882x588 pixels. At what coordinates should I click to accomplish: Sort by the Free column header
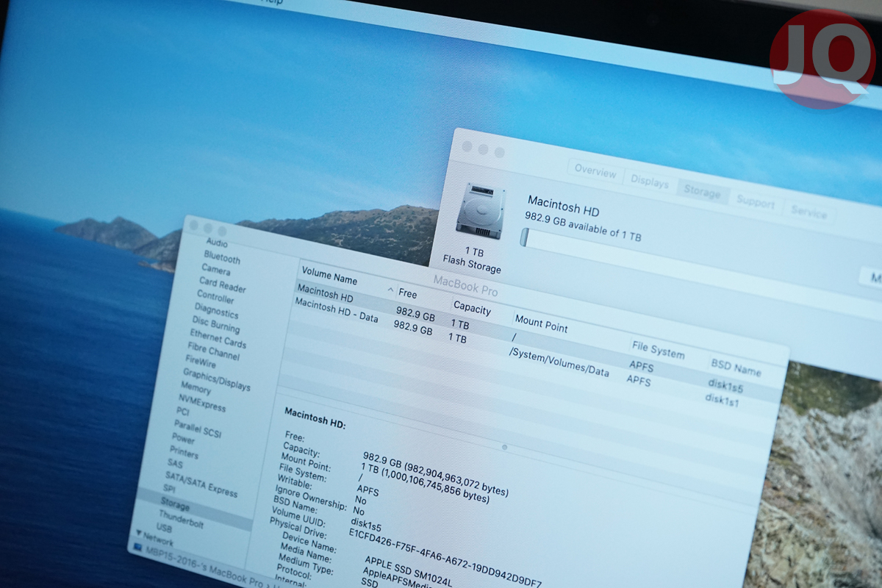click(x=407, y=294)
